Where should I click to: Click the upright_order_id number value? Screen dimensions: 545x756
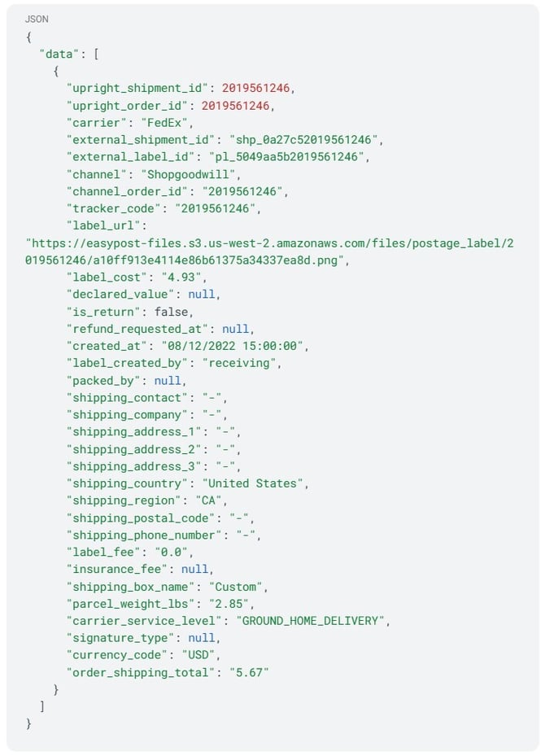238,105
